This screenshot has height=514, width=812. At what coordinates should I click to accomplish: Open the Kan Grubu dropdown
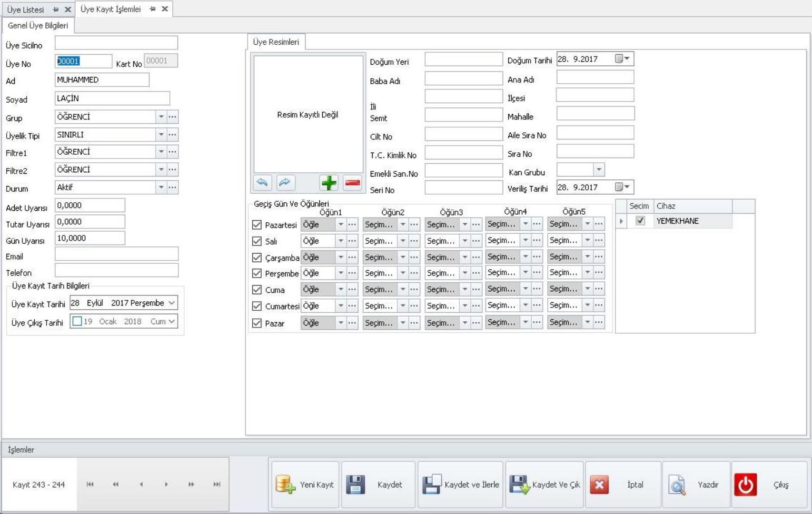pos(599,169)
